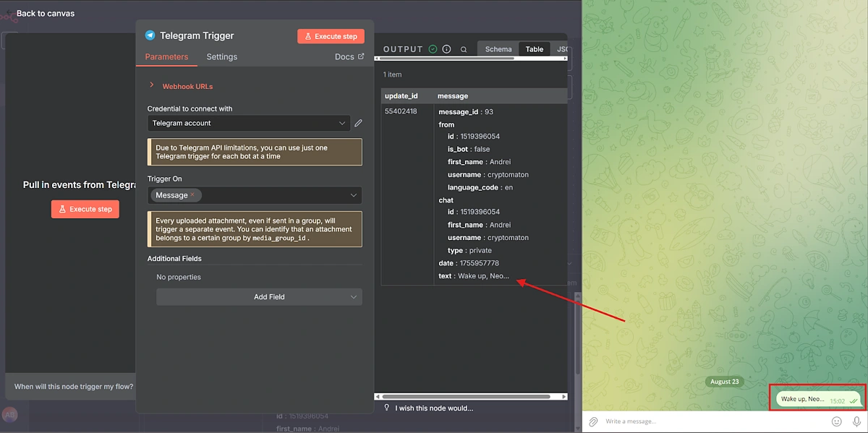This screenshot has height=433, width=868.
Task: Switch to the Settings tab
Action: 221,56
